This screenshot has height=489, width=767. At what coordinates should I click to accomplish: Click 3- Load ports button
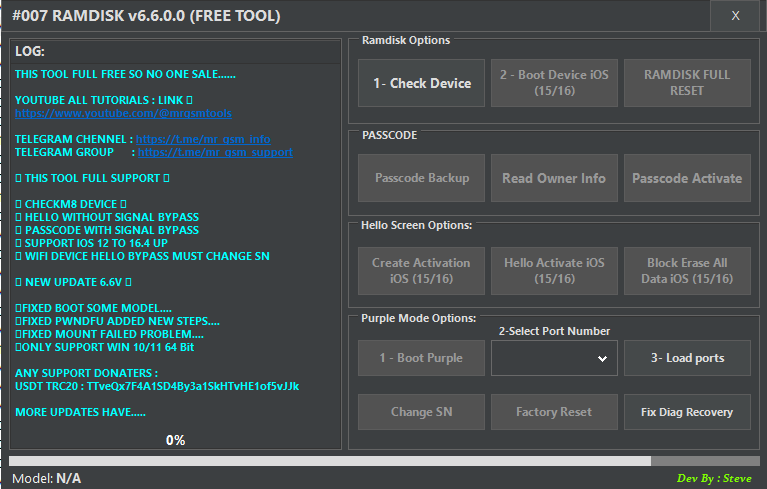(x=687, y=358)
